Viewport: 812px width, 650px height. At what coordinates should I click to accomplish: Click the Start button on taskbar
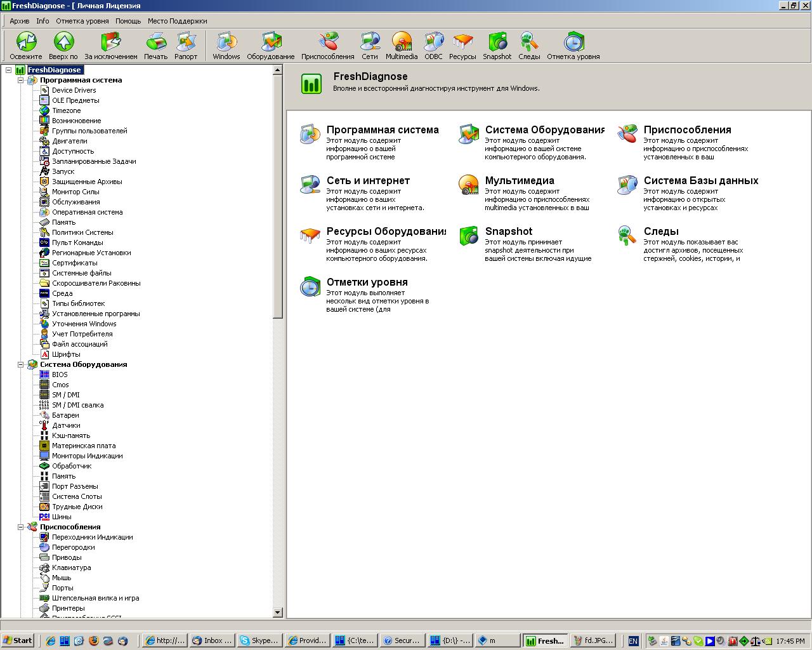point(18,640)
